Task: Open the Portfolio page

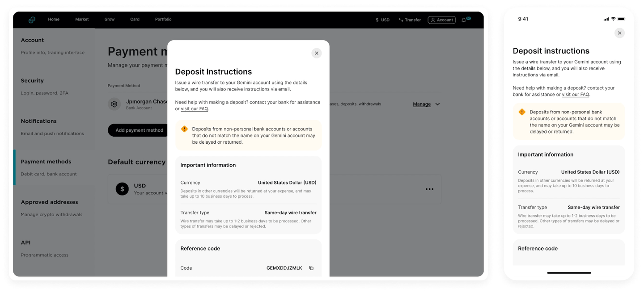Action: 163,20
